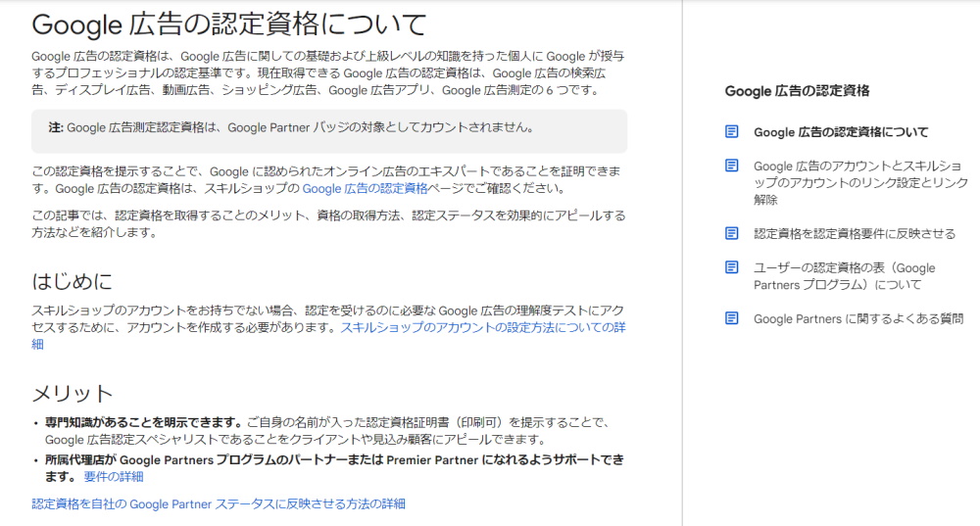
Task: Click document icon beside 'Google Partners に関するよくある質問'
Action: click(731, 318)
